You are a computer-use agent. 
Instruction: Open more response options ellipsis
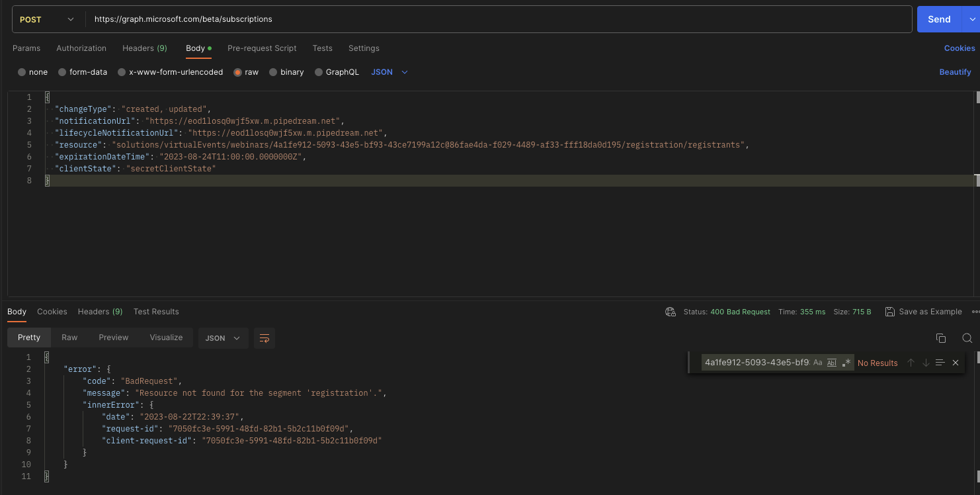point(975,312)
